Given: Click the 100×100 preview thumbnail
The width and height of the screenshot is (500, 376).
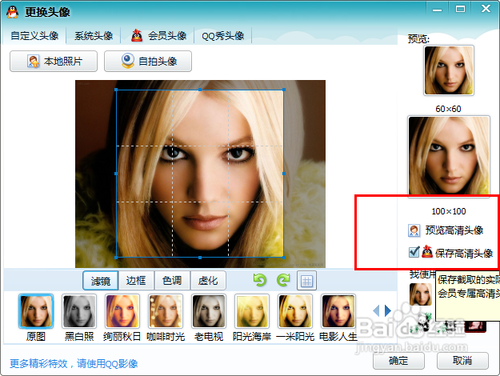Looking at the screenshot, I should pos(449,155).
